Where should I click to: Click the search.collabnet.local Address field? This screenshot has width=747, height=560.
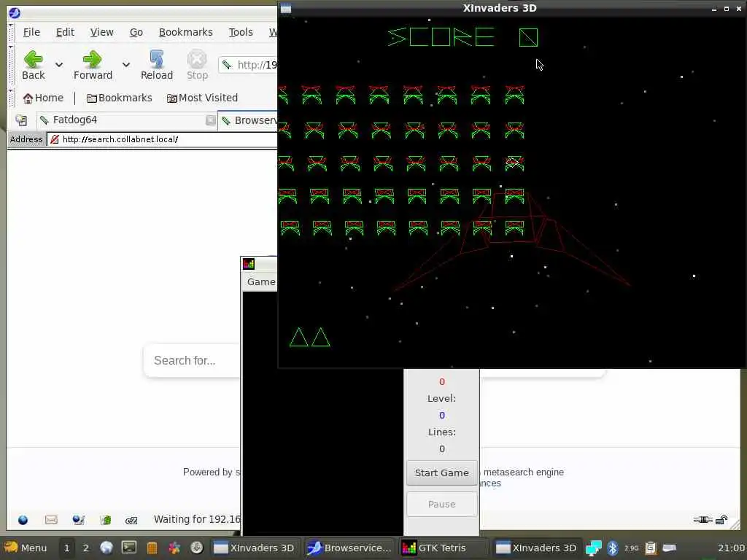tap(162, 139)
